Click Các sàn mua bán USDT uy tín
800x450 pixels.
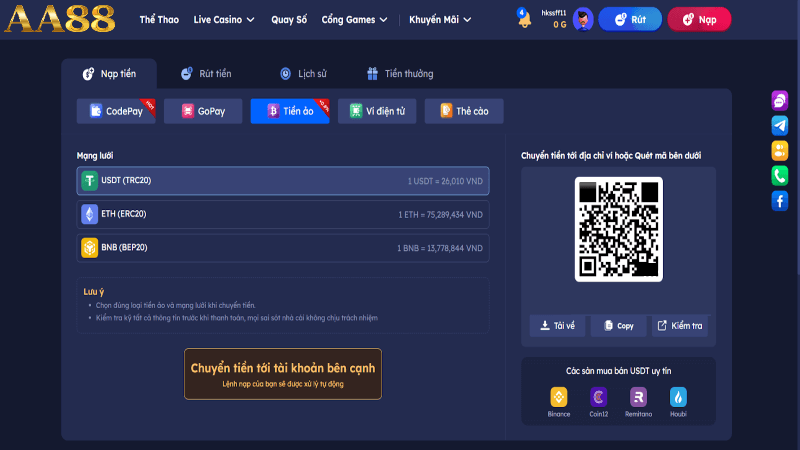point(618,371)
